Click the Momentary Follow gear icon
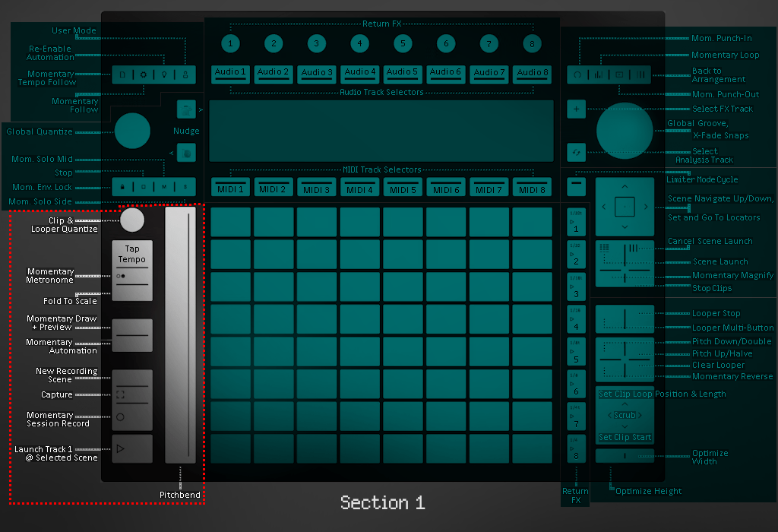 [x=144, y=74]
